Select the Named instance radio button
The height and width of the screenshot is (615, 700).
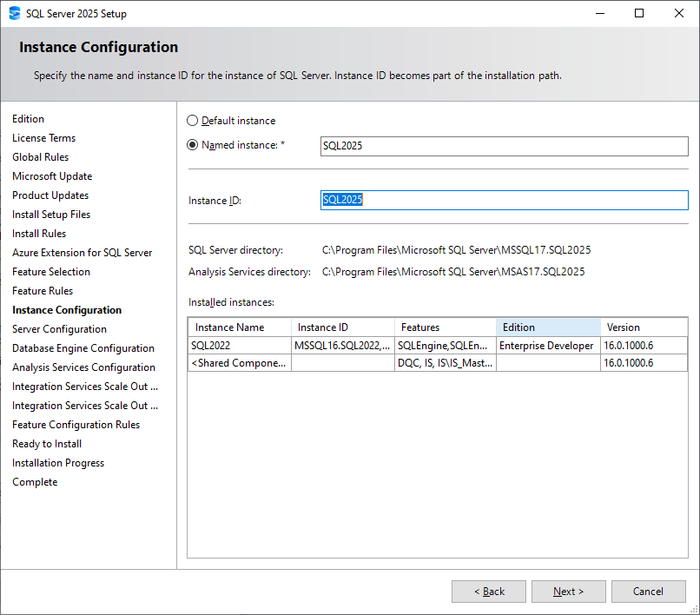click(x=192, y=145)
